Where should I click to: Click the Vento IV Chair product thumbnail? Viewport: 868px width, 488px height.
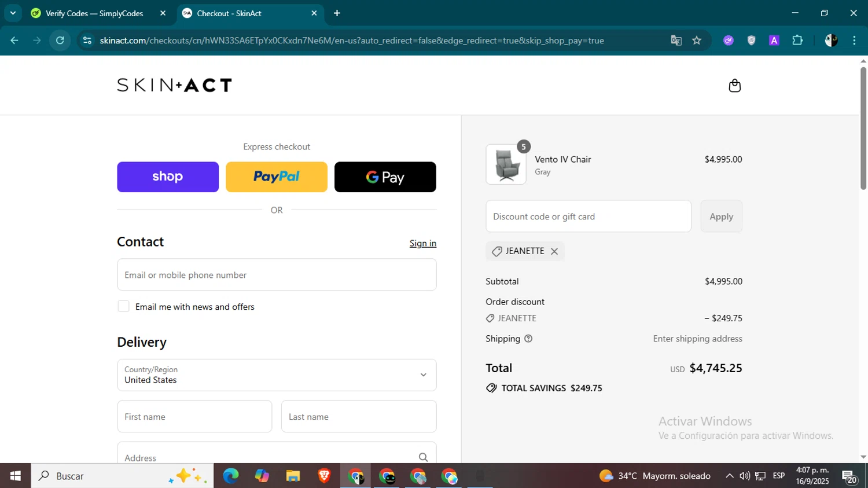[x=506, y=164]
